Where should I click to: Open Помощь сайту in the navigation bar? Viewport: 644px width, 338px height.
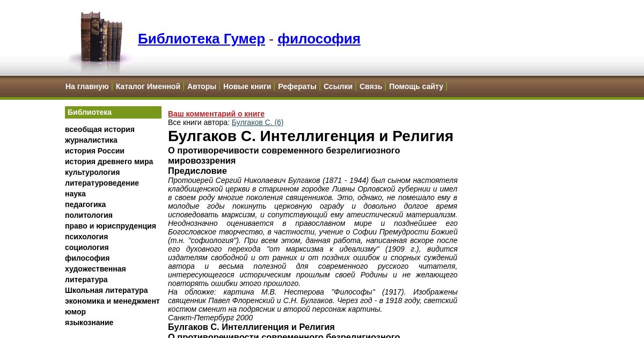[x=416, y=86]
